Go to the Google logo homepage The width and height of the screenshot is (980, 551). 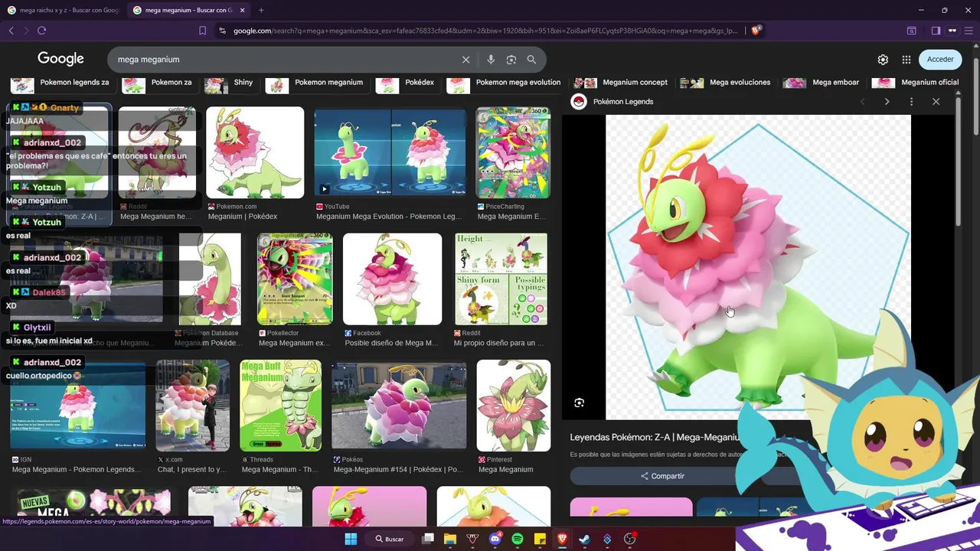(x=60, y=59)
